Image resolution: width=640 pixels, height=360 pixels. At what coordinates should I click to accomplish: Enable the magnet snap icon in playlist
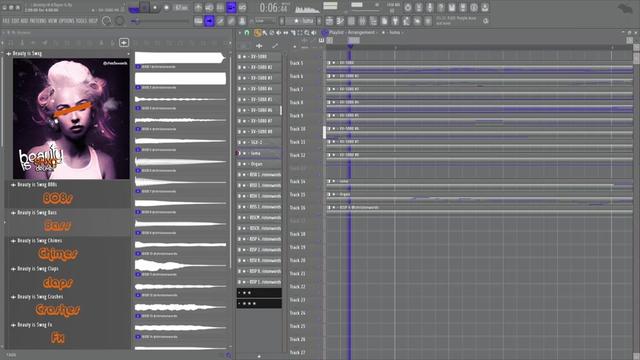point(247,33)
